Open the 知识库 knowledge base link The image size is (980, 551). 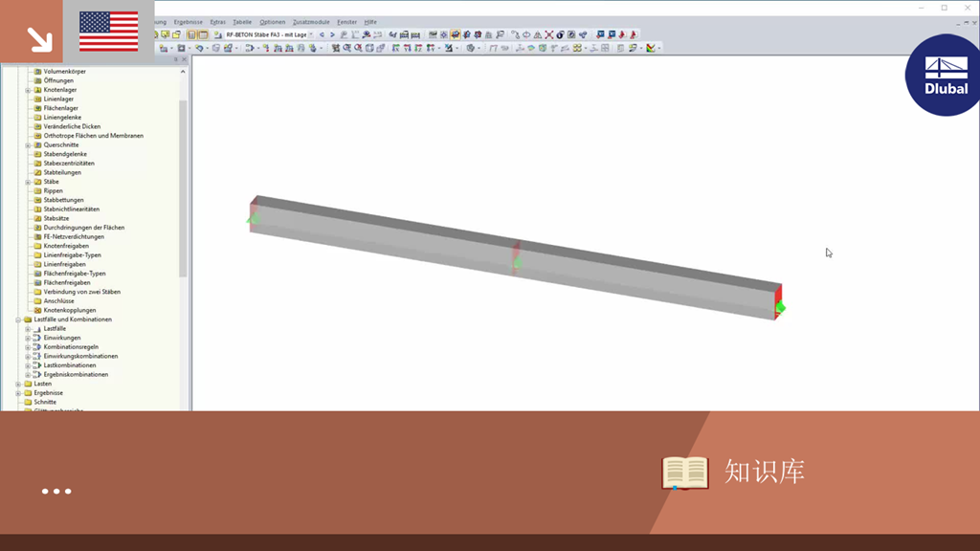click(x=764, y=472)
